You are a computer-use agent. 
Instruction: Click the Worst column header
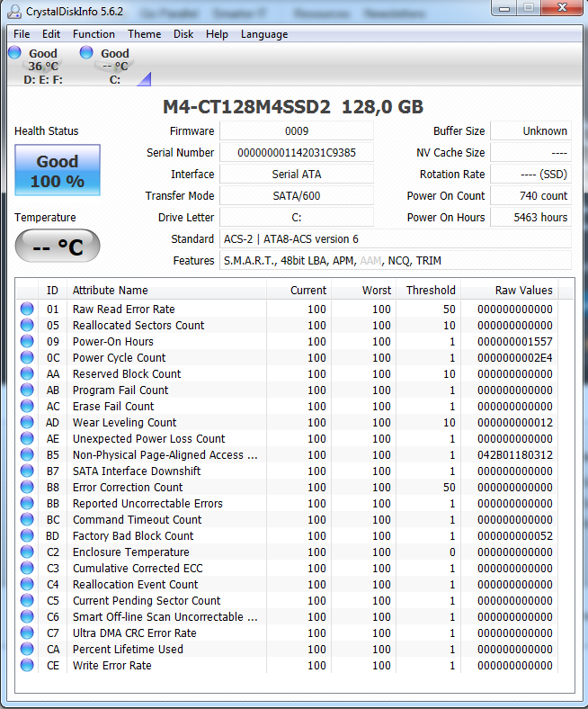(x=364, y=291)
